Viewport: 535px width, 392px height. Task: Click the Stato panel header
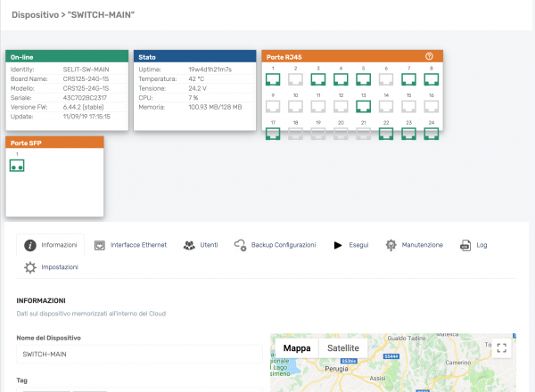194,57
